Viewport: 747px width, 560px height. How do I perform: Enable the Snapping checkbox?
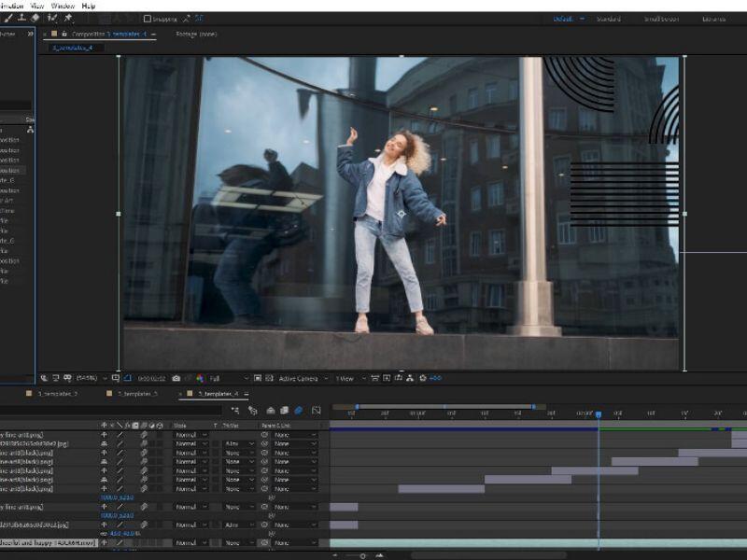click(148, 18)
